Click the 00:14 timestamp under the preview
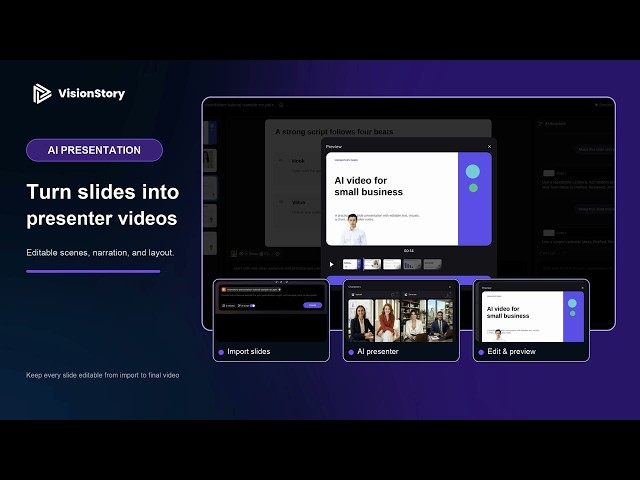Image resolution: width=640 pixels, height=480 pixels. (409, 251)
